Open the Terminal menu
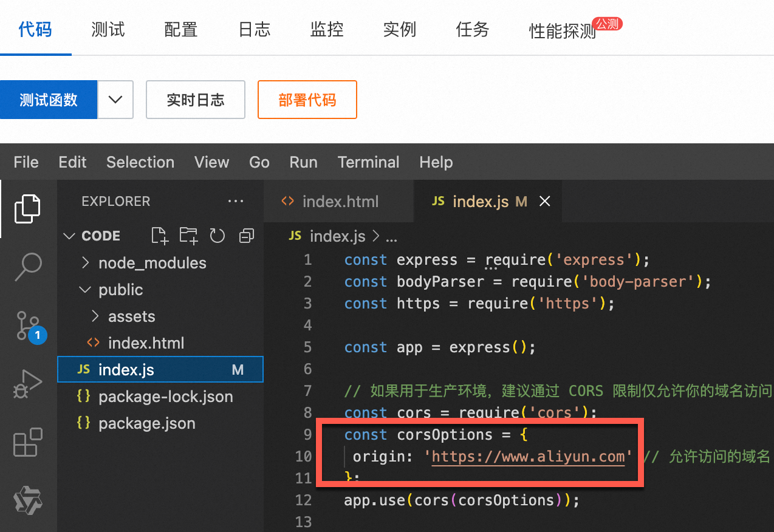 coord(369,162)
